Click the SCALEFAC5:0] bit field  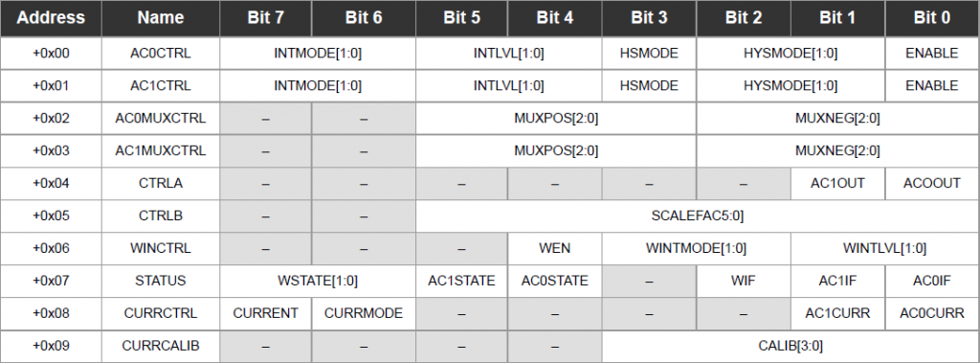click(698, 216)
